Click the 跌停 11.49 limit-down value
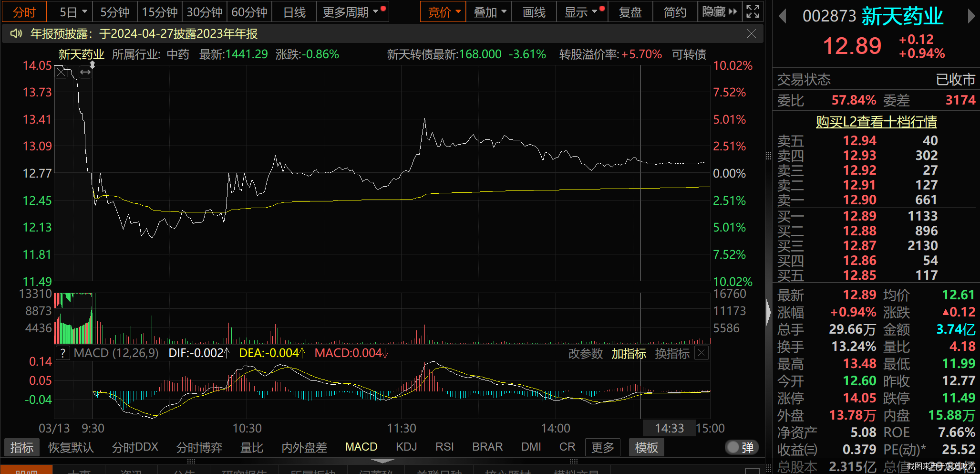Screen dimensions: 980x474 (x=959, y=398)
